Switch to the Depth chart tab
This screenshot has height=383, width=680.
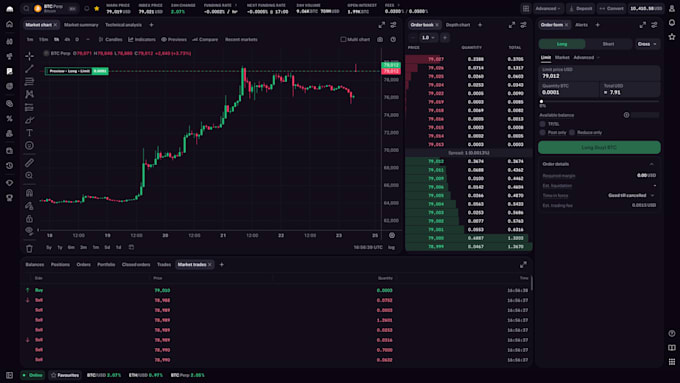click(458, 25)
